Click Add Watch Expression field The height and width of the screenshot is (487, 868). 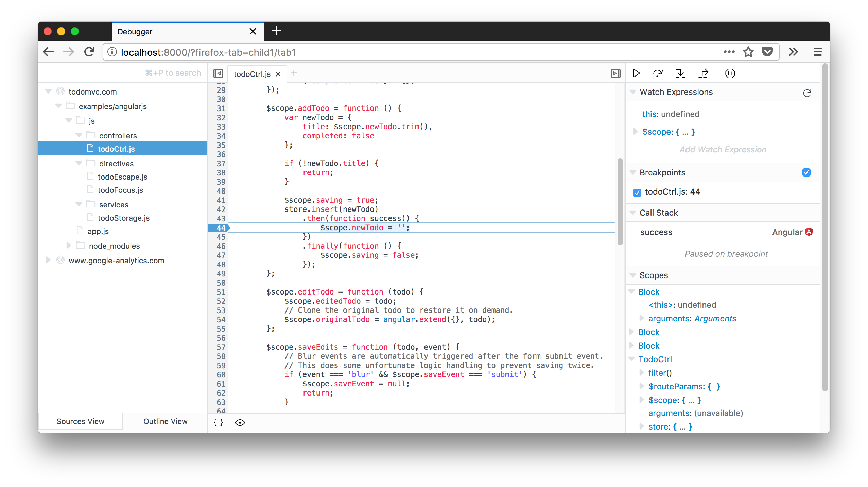tap(723, 149)
